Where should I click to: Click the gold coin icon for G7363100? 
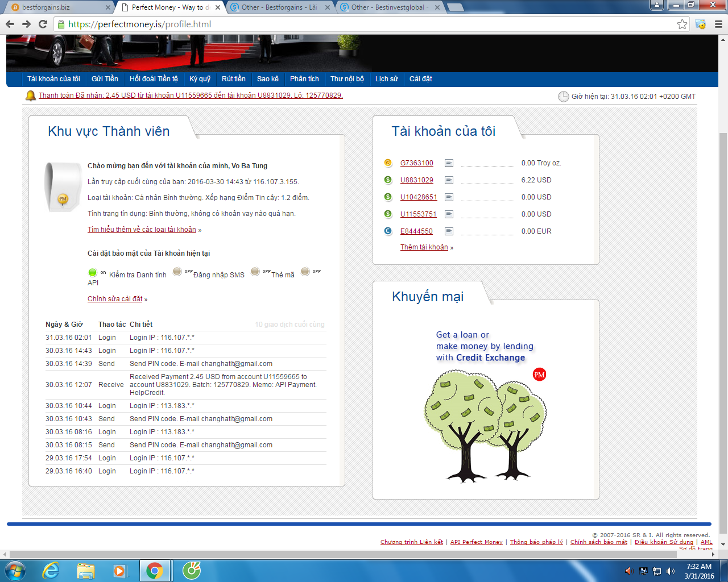coord(388,163)
